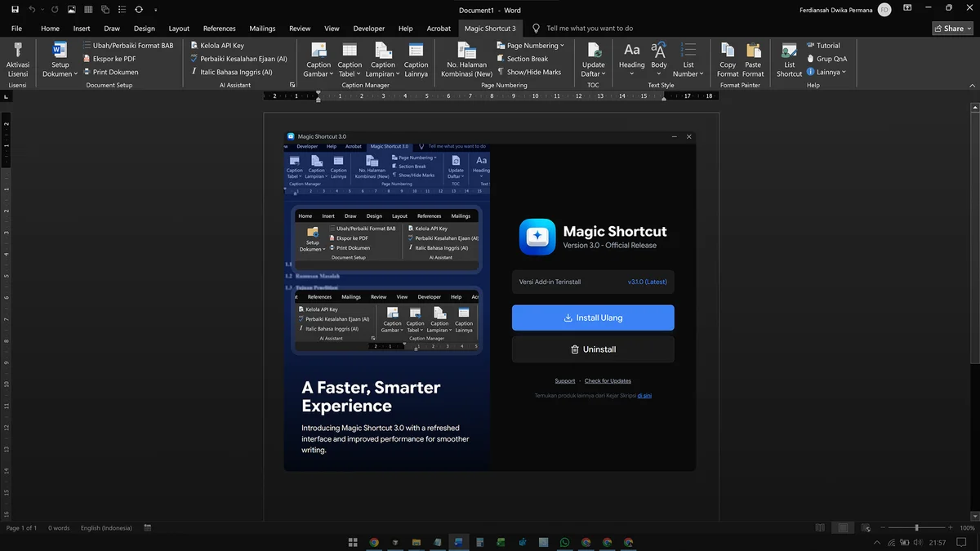
Task: Click user account avatar FD
Action: coord(884,9)
